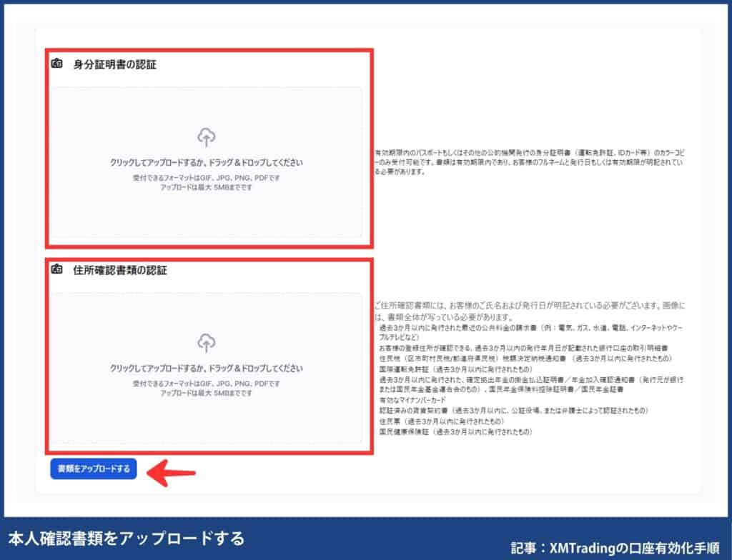
Task: Click the ID card icon beside 住所確認書類の認証
Action: (57, 269)
